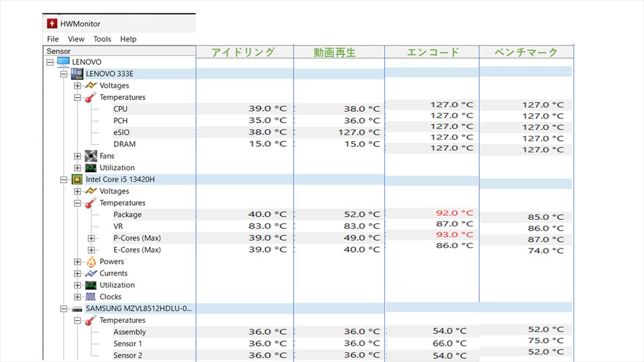Image resolution: width=644 pixels, height=362 pixels.
Task: Expand the Fans node
Action: 78,156
